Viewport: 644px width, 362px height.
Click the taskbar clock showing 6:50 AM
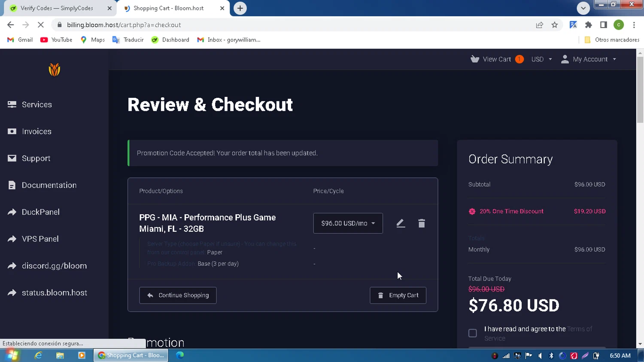[x=620, y=356]
